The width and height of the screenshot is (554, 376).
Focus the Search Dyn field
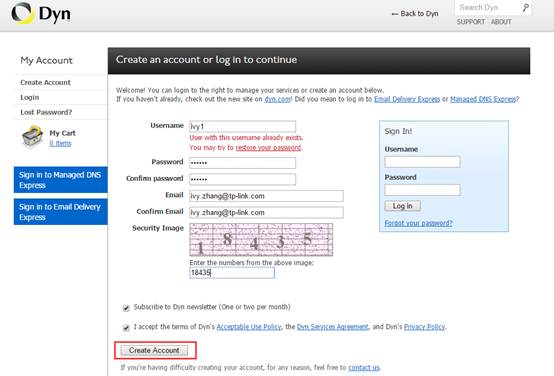tap(488, 7)
